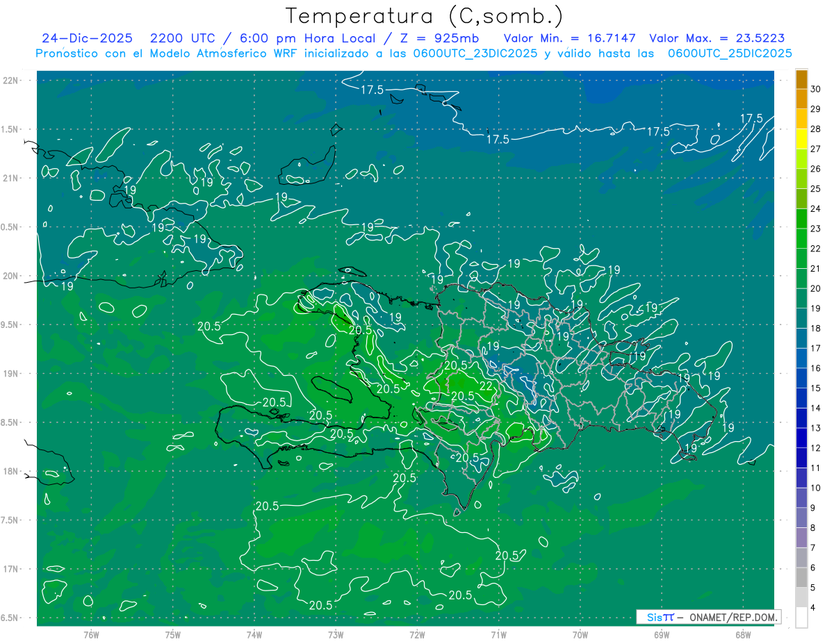Screen dimensions: 834x644
Task: Click the '70W' longitude axis label
Action: click(580, 634)
